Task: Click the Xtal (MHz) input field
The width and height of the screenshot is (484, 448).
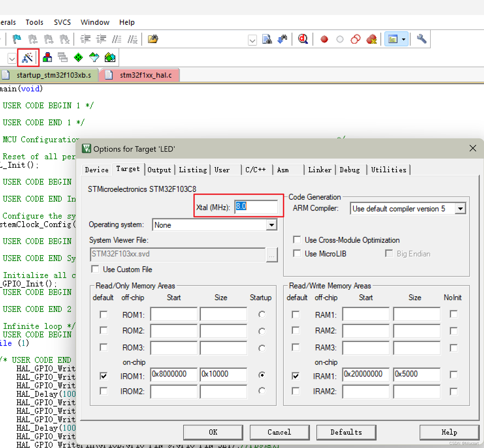Action: 256,207
